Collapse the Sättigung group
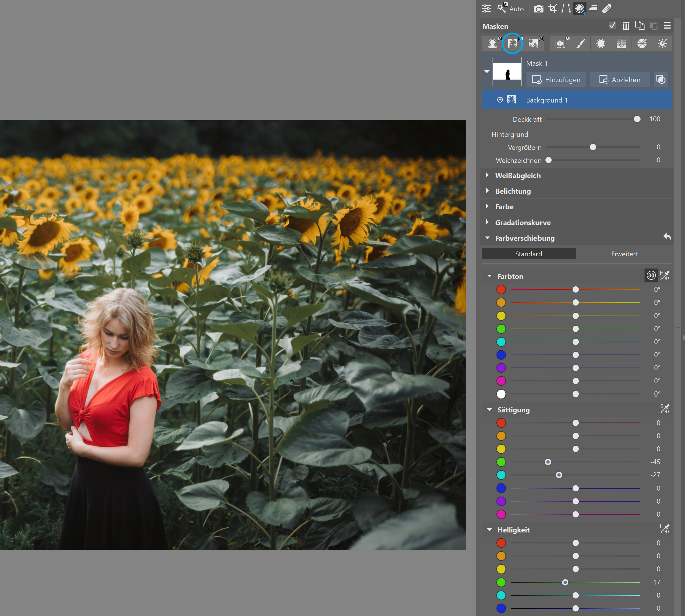685x616 pixels. (x=489, y=410)
